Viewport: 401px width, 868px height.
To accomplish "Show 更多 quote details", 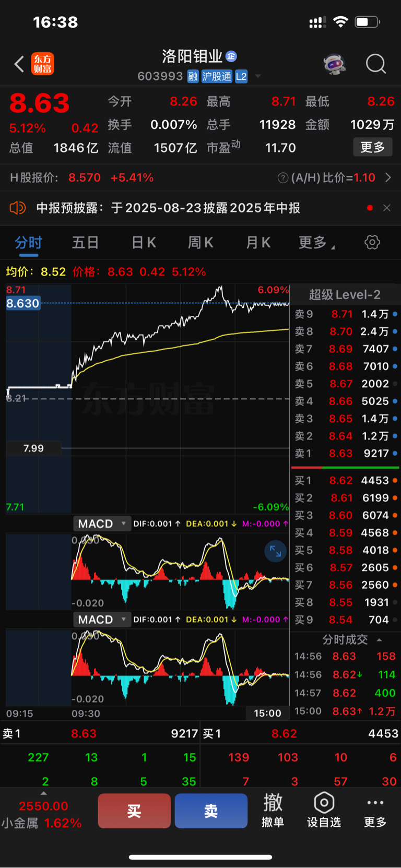I will coord(373,147).
